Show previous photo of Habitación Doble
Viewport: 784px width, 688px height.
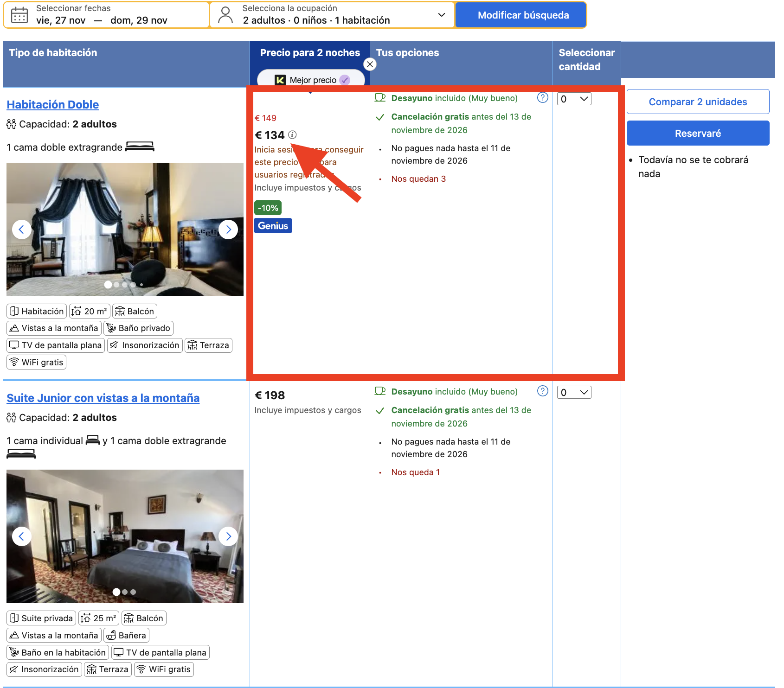(x=21, y=229)
